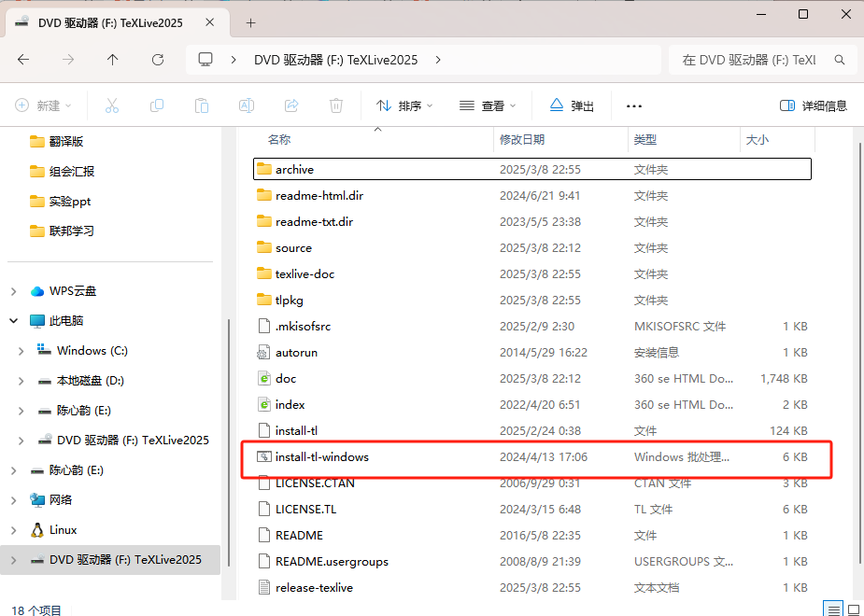864x616 pixels.
Task: Click the Rename icon in toolbar
Action: pyautogui.click(x=247, y=105)
